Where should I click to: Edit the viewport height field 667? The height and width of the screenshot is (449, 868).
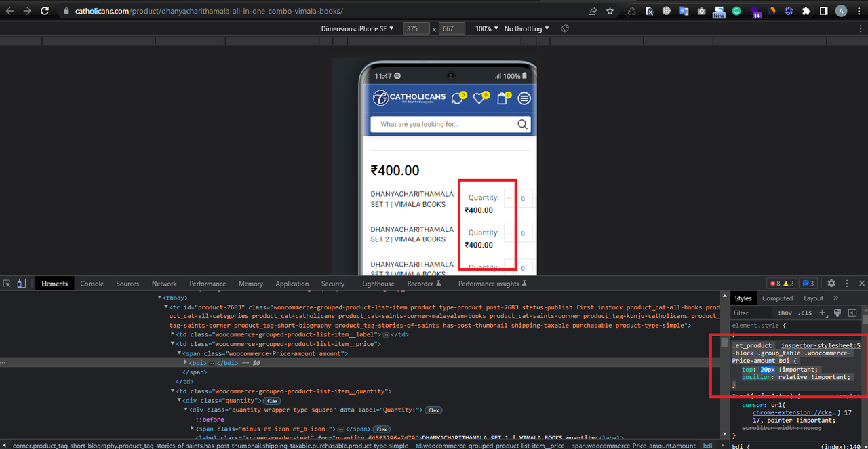[x=452, y=28]
